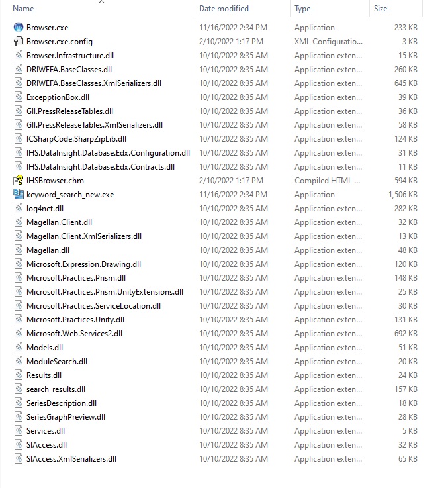Image resolution: width=448 pixels, height=488 pixels.
Task: Click the ExcepptionBox.dll file icon
Action: point(19,97)
